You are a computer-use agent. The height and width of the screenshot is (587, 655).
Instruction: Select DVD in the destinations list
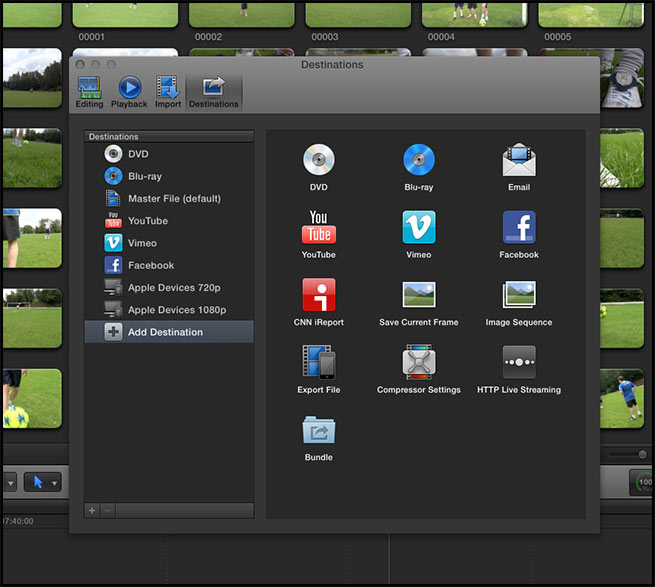(x=169, y=154)
